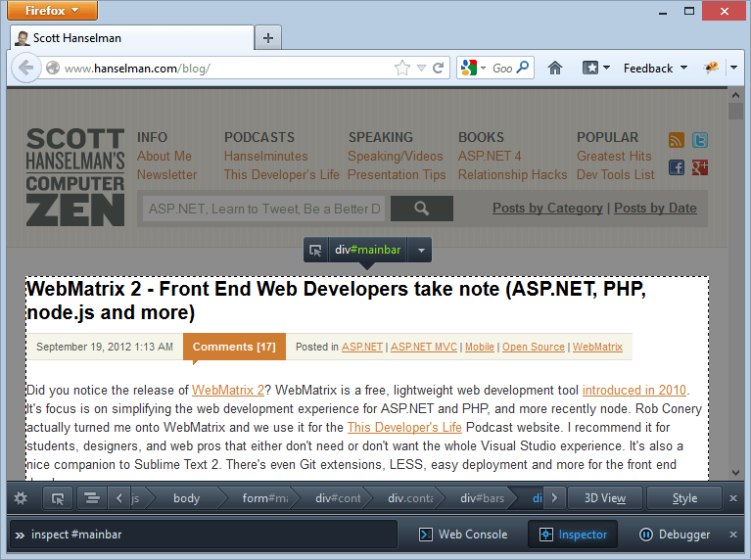Open Posts by Date link
Screen dimensions: 751x560
655,208
